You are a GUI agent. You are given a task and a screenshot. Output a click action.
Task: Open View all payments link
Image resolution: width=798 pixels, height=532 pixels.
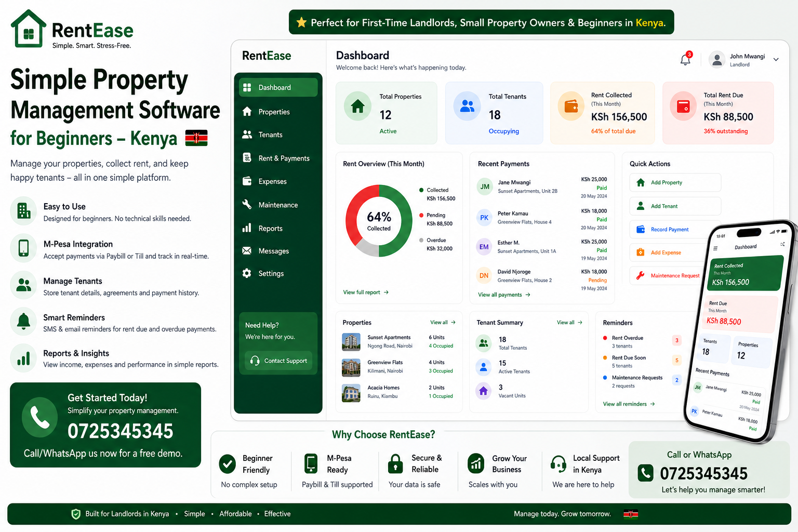504,295
